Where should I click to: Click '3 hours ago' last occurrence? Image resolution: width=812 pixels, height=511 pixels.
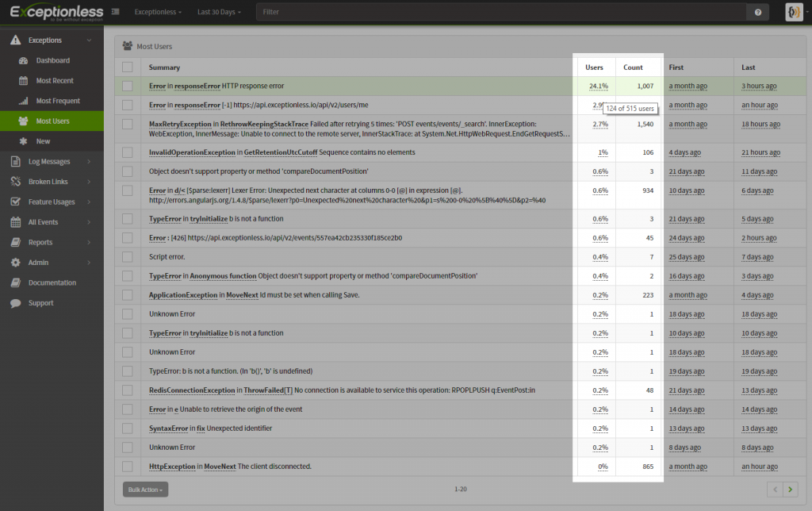759,86
